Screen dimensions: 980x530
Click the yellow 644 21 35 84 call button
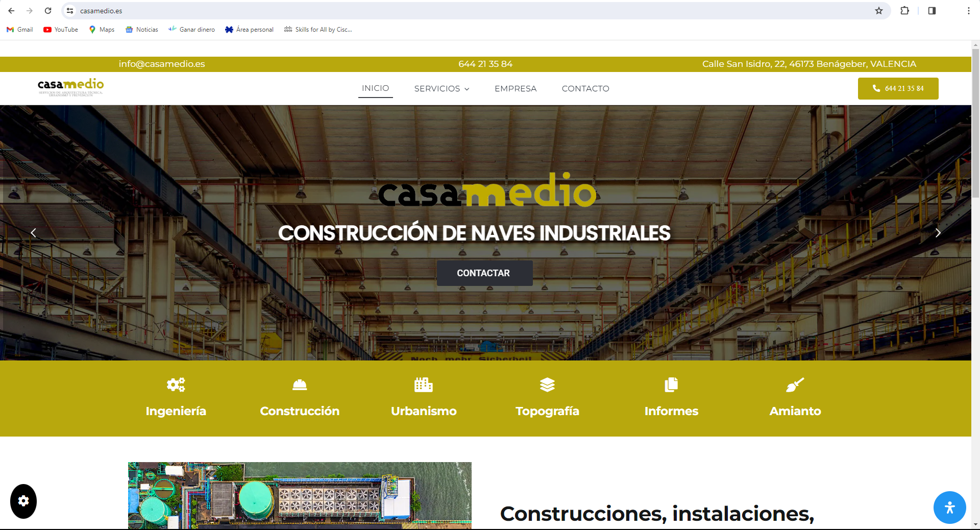pos(898,88)
